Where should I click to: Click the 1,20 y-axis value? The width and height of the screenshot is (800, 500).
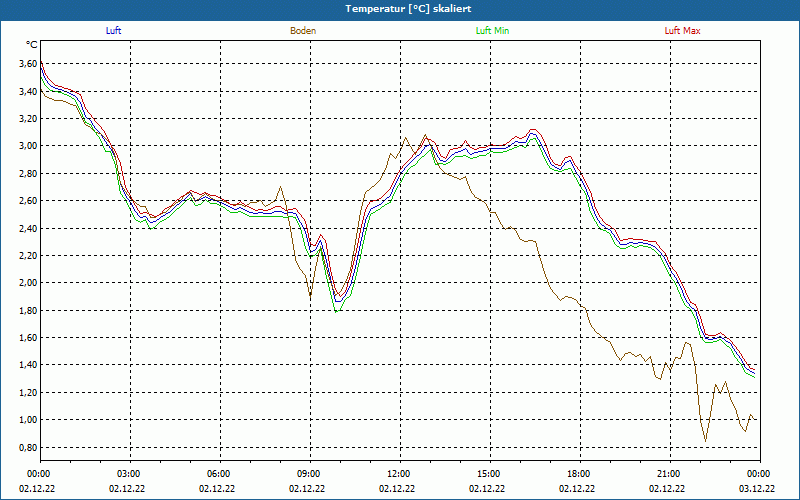tap(28, 392)
